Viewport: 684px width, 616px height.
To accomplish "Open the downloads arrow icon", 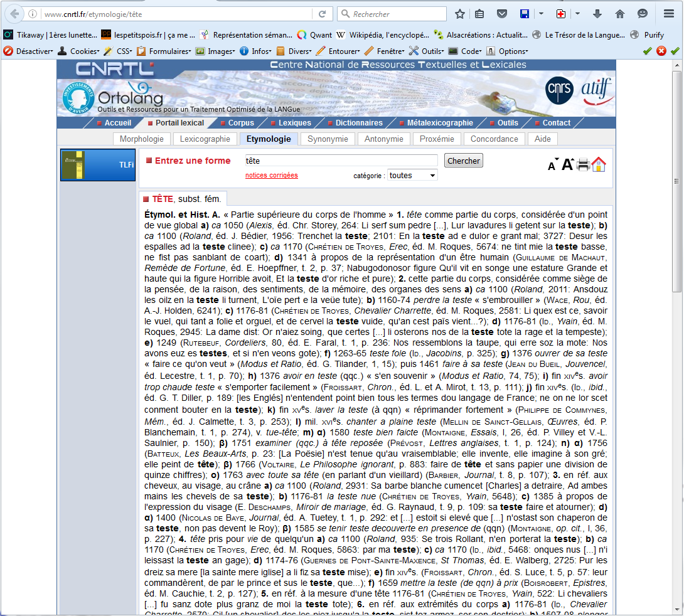I will tap(597, 14).
